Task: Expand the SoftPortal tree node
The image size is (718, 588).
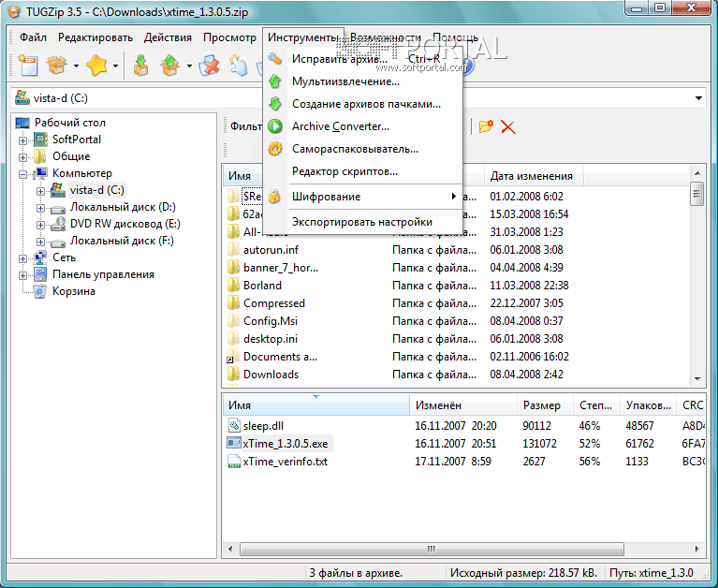Action: [x=22, y=140]
